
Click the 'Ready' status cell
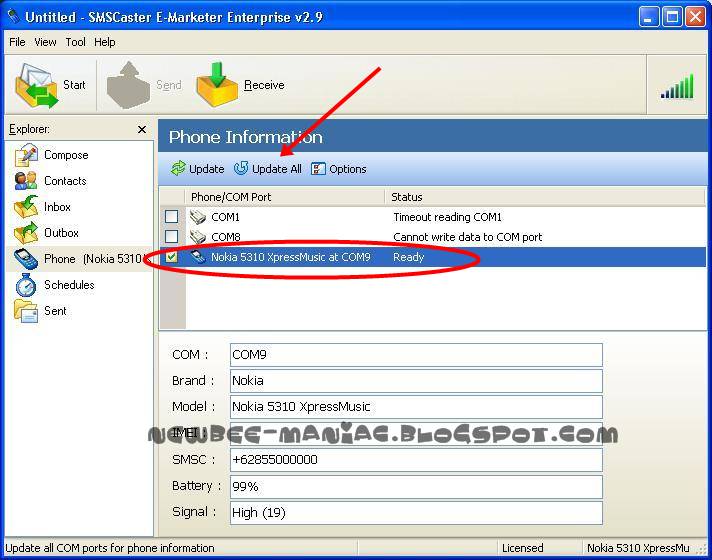[408, 257]
